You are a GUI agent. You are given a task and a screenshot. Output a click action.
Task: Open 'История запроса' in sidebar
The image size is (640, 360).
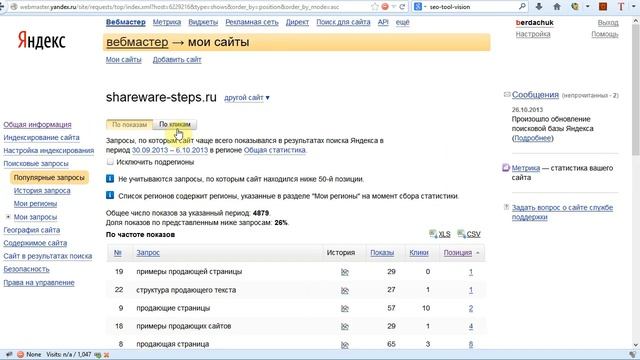pos(42,191)
